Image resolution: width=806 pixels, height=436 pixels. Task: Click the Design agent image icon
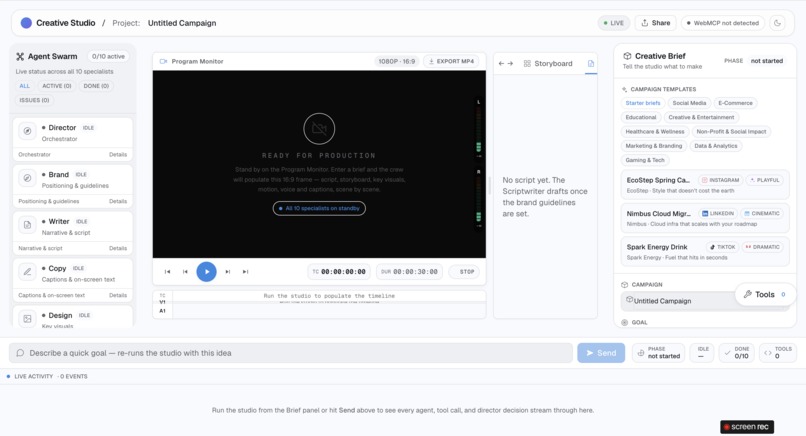(27, 318)
